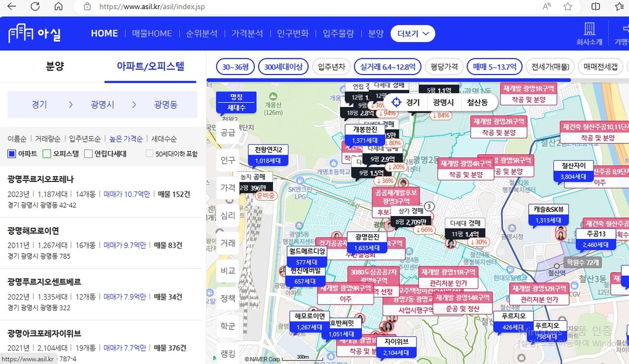Reload the page with refresh icon
Image resolution: width=629 pixels, height=364 pixels.
click(35, 6)
